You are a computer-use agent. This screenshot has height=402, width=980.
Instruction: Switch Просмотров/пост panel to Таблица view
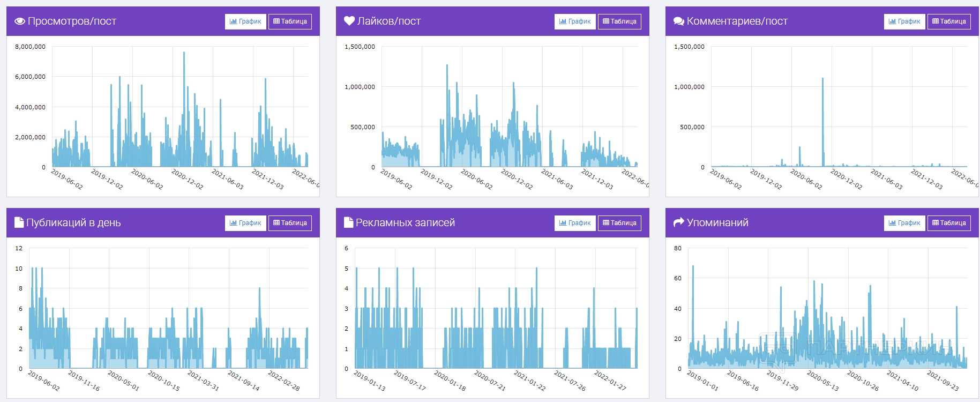coord(290,21)
